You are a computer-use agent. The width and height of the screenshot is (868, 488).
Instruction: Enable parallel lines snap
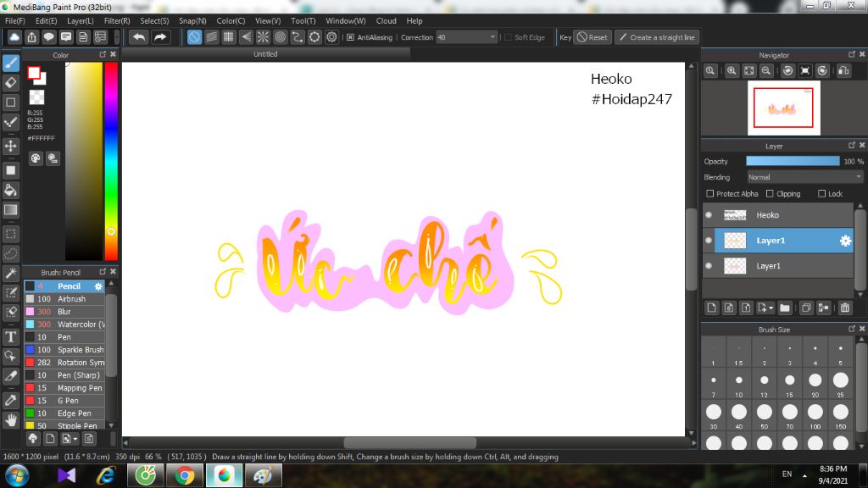211,37
